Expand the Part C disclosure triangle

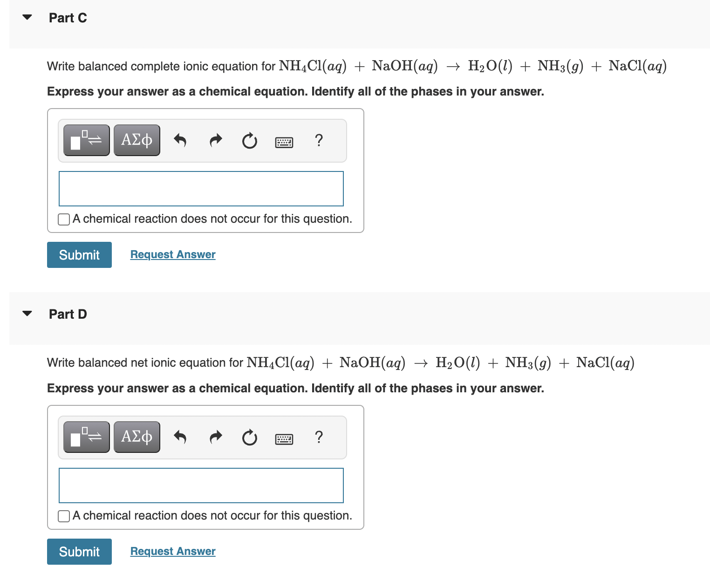coord(27,17)
